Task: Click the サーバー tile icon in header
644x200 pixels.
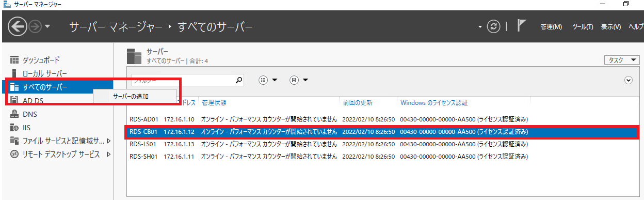Action: tap(134, 56)
